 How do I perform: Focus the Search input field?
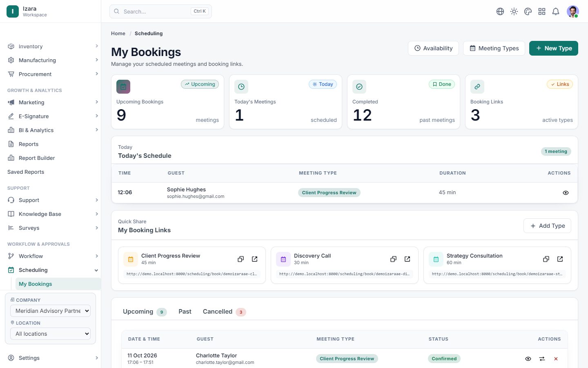pos(160,11)
